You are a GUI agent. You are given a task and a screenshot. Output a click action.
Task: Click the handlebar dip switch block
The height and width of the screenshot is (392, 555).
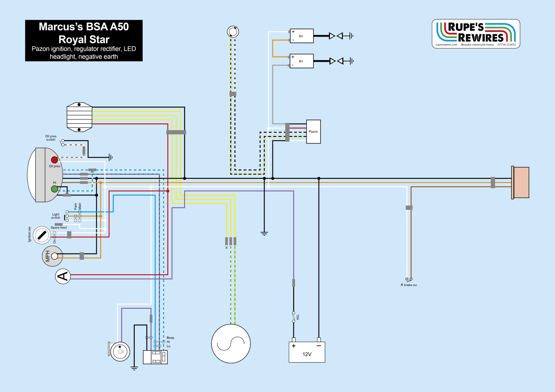click(x=155, y=357)
